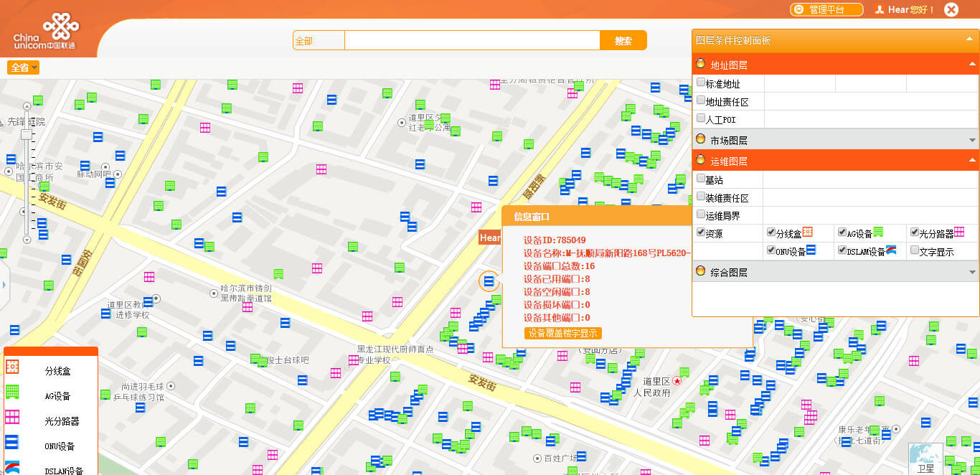The width and height of the screenshot is (980, 475).
Task: Click the search text input field
Action: (472, 41)
